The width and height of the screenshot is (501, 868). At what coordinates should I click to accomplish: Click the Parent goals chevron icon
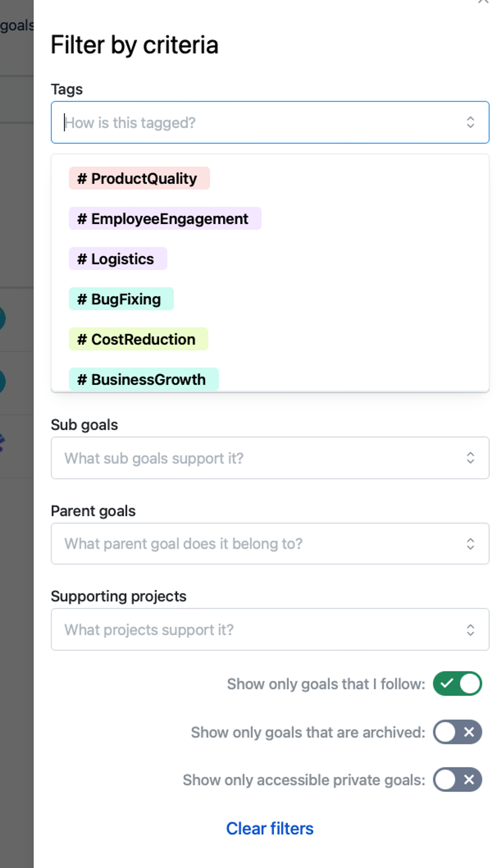470,544
